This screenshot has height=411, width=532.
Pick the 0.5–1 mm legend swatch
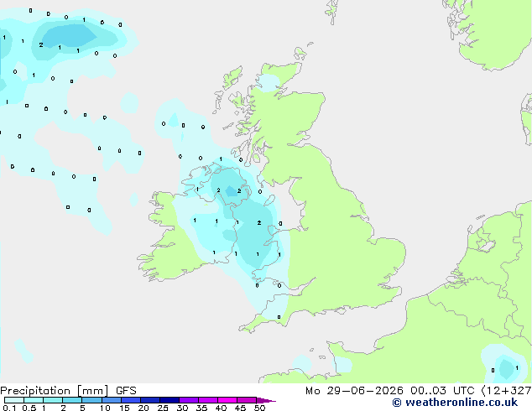(x=34, y=400)
